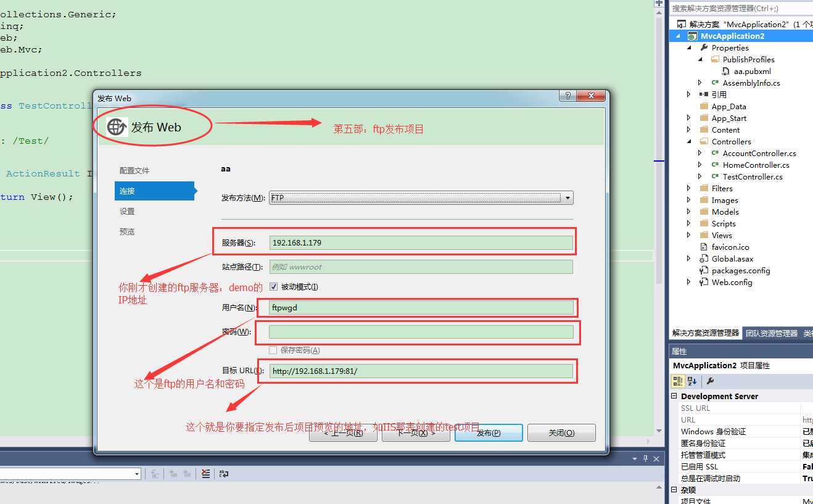Image resolution: width=813 pixels, height=504 pixels.
Task: Switch to 解决方案资源管理器 tab
Action: click(x=706, y=333)
